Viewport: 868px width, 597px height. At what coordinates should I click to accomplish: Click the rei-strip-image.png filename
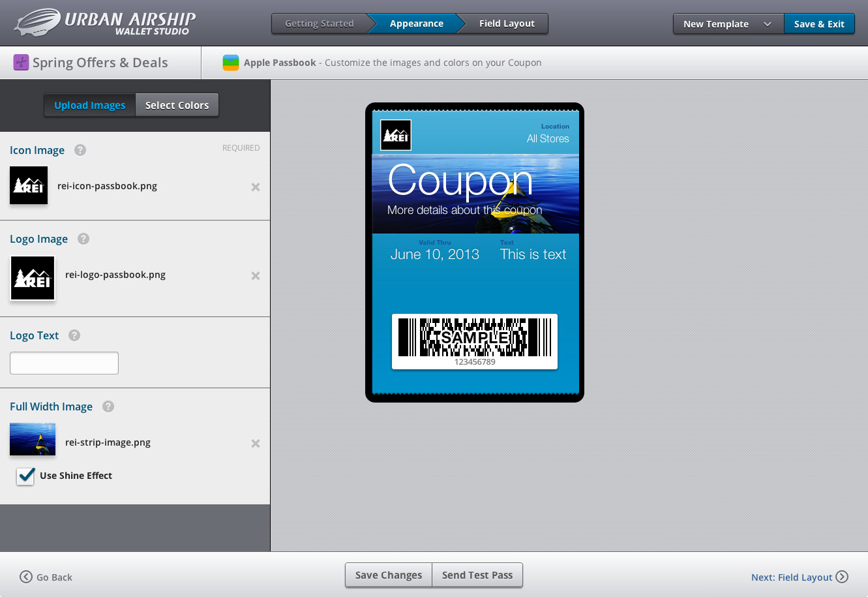tap(108, 442)
